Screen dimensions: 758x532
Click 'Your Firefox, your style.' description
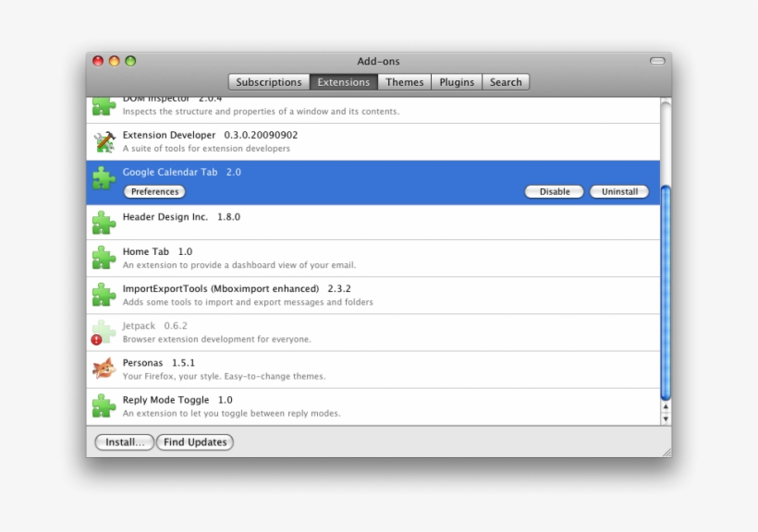[x=224, y=377]
